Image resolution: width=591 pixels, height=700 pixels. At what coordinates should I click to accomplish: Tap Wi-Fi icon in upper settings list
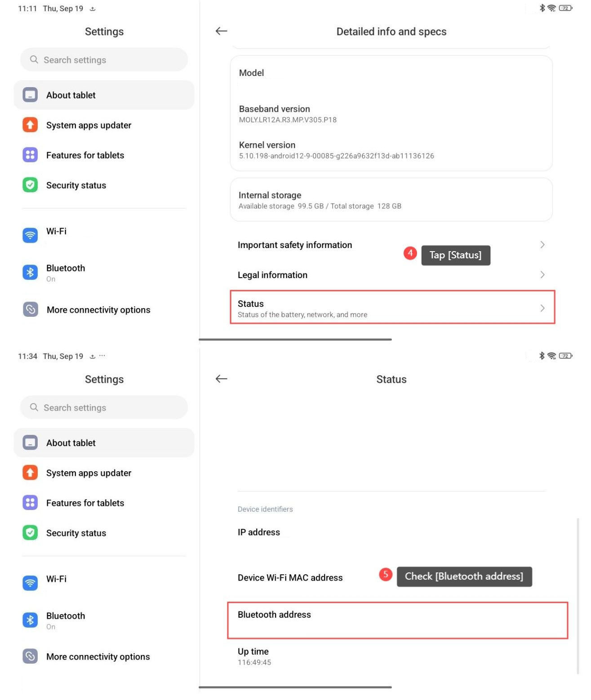[30, 235]
